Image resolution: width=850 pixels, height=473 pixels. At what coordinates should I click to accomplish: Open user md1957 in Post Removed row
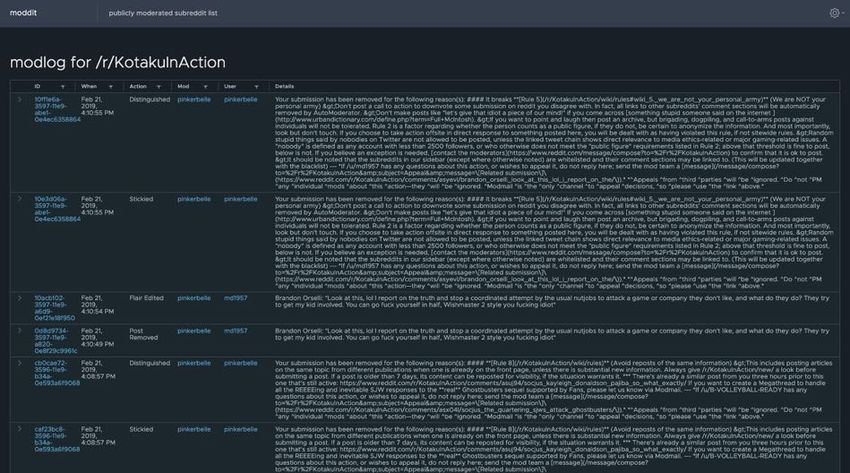coord(235,331)
